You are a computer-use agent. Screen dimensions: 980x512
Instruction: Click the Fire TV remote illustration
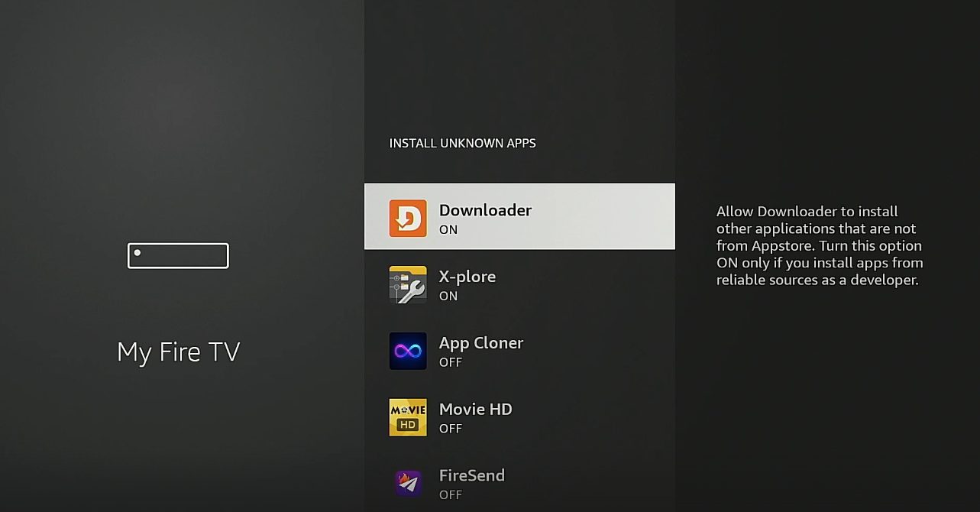[x=177, y=255]
